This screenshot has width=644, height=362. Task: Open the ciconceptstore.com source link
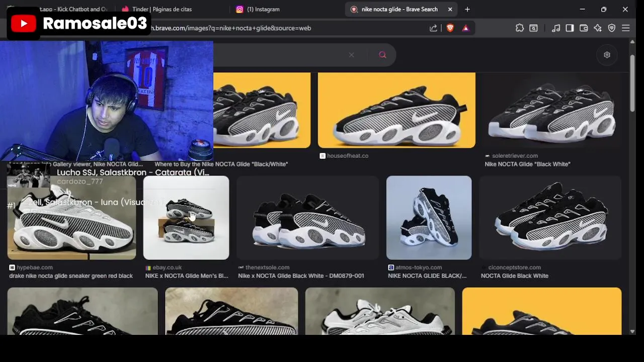511,267
